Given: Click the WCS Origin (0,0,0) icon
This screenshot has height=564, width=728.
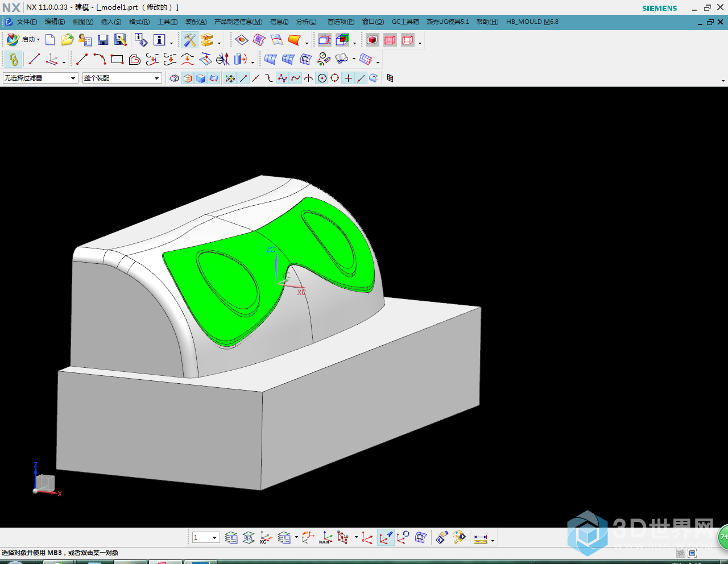Looking at the screenshot, I should pyautogui.click(x=326, y=537).
